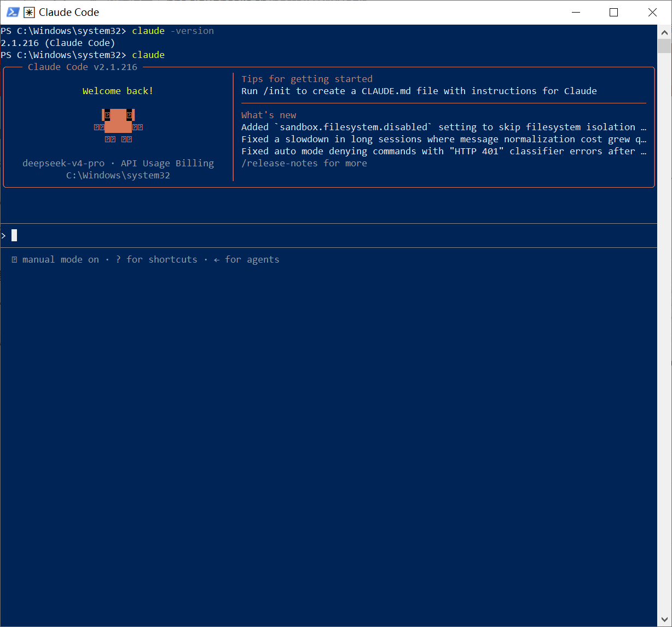This screenshot has height=627, width=672.
Task: Click the 'C:\Windows\system32' path under the model name
Action: click(x=118, y=175)
